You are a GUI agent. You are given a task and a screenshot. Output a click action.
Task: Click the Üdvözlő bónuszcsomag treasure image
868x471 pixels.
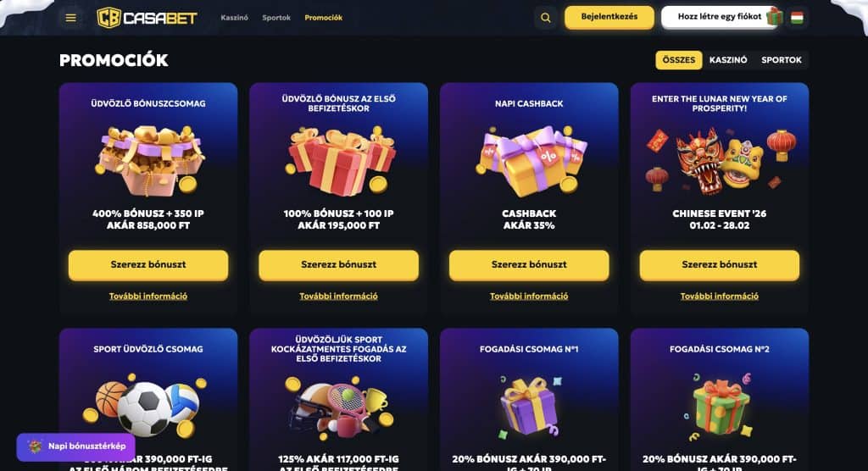149,160
